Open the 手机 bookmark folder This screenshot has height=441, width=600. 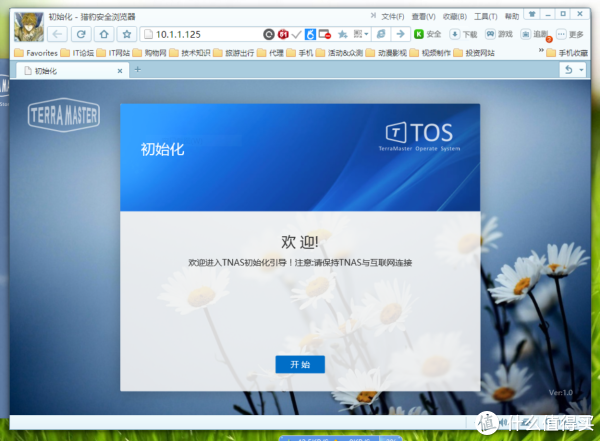tap(300, 53)
